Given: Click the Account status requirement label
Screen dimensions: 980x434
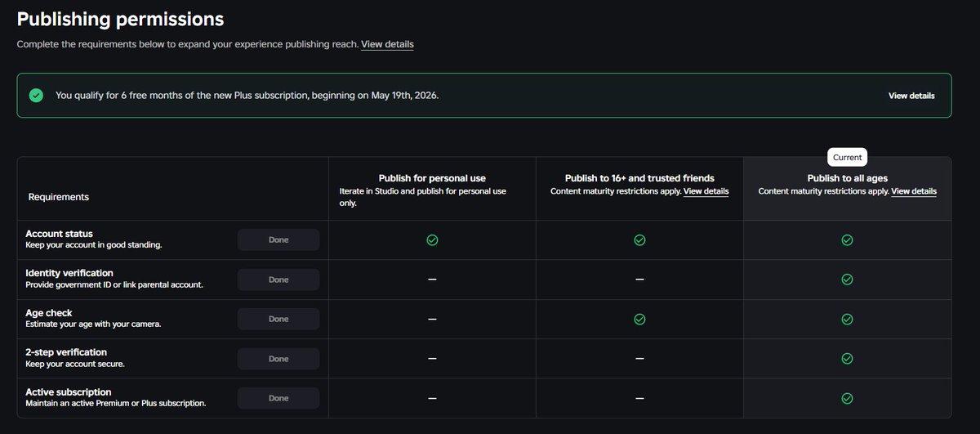Looking at the screenshot, I should (x=59, y=234).
